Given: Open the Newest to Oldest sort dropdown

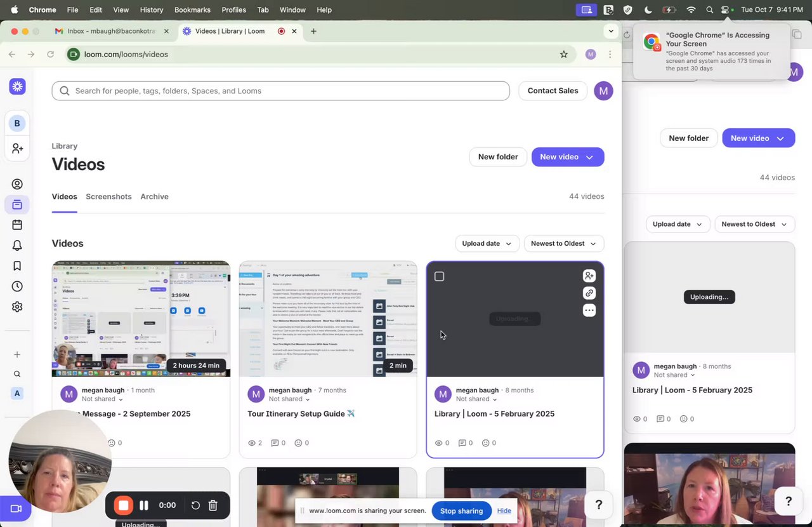Looking at the screenshot, I should [x=564, y=244].
